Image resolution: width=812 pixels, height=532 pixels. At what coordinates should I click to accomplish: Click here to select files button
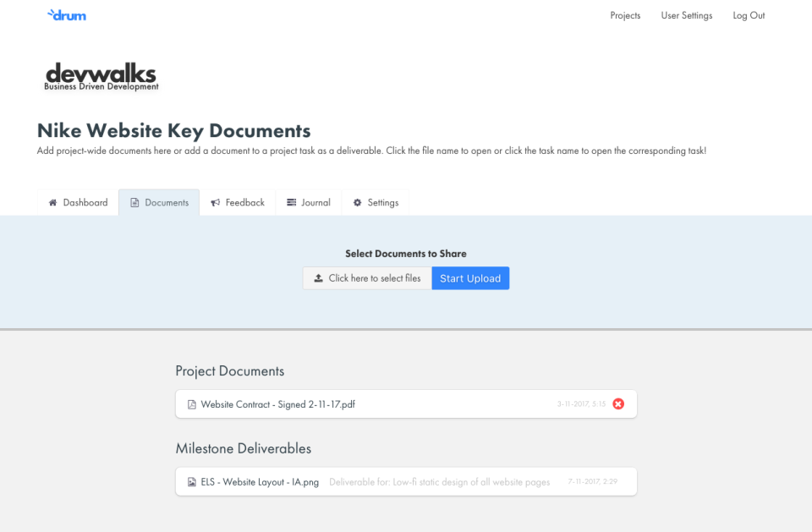click(367, 278)
